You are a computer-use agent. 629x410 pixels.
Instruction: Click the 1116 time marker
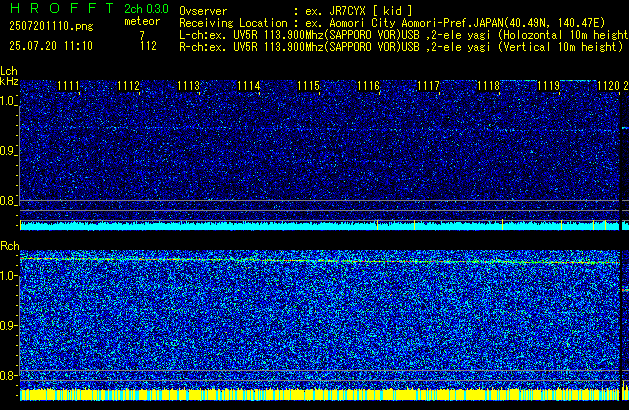368,86
